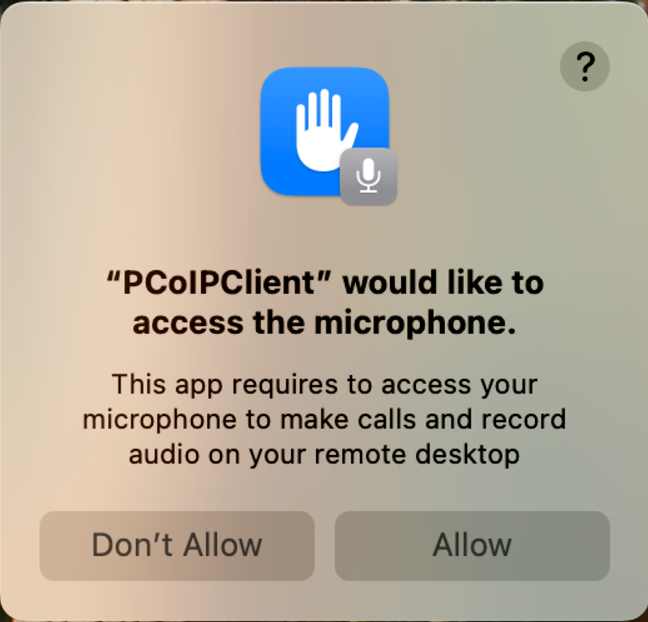
Task: Open help for this permission prompt
Action: [584, 67]
